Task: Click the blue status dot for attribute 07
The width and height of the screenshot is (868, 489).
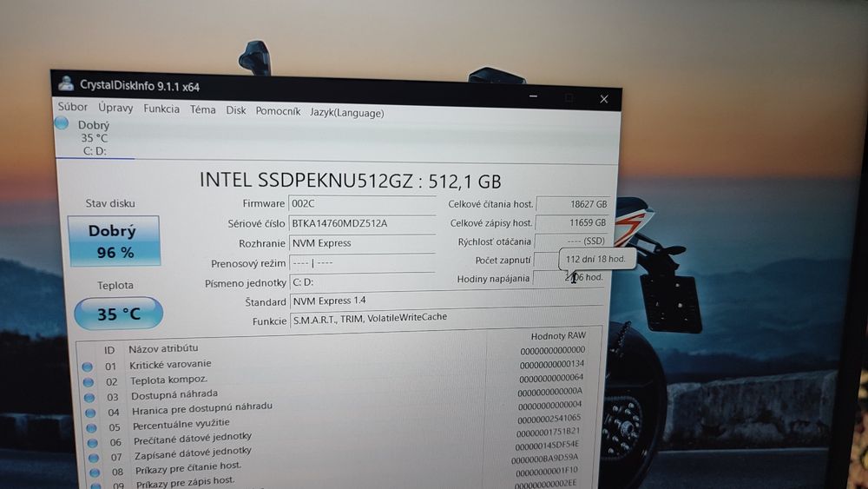Action: point(94,458)
